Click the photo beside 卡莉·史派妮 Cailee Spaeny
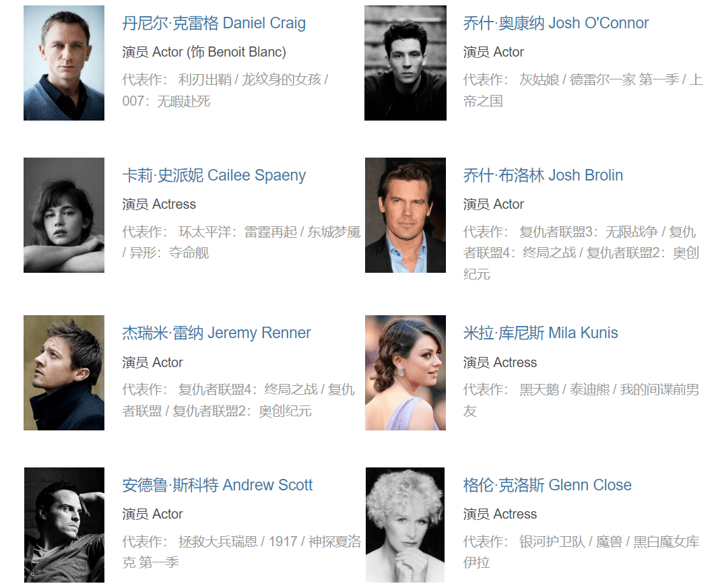This screenshot has width=714, height=588. (64, 215)
